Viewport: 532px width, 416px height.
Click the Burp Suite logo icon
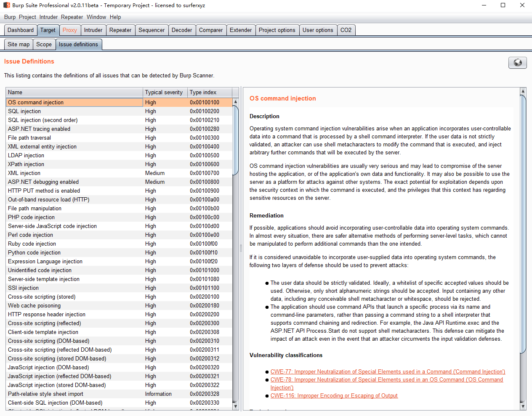[7, 5]
